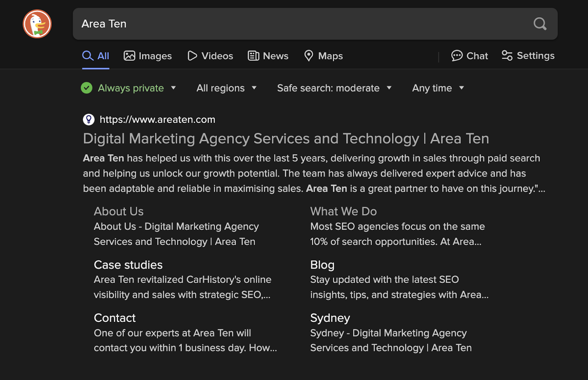The width and height of the screenshot is (588, 380).
Task: Open the Case studies sitelink
Action: (128, 265)
